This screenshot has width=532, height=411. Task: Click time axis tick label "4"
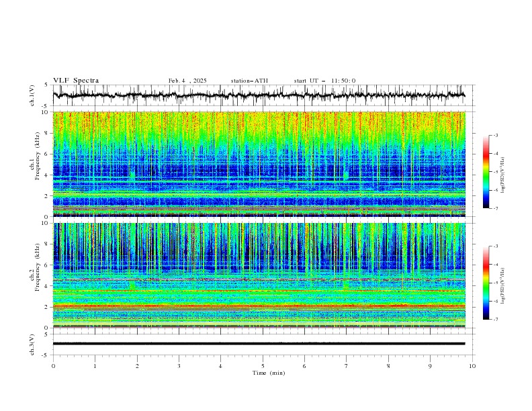(x=220, y=366)
